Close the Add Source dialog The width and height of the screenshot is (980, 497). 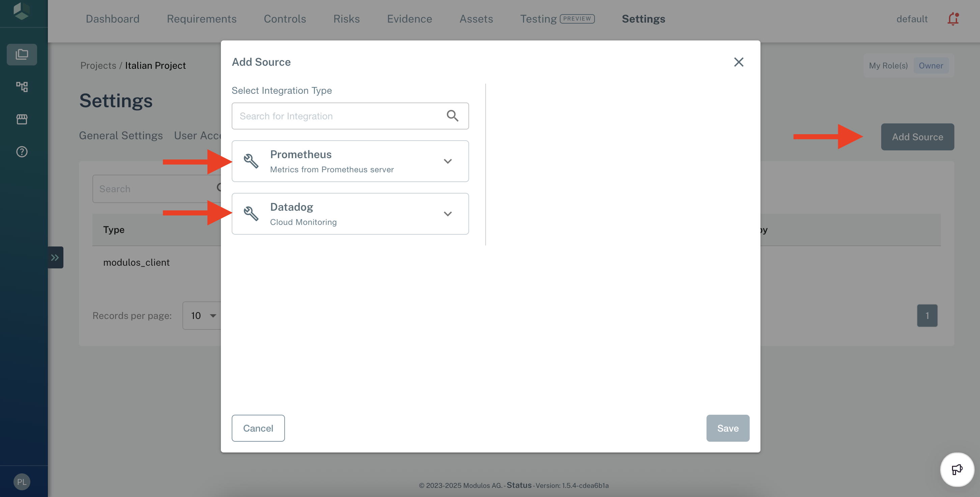(x=738, y=62)
